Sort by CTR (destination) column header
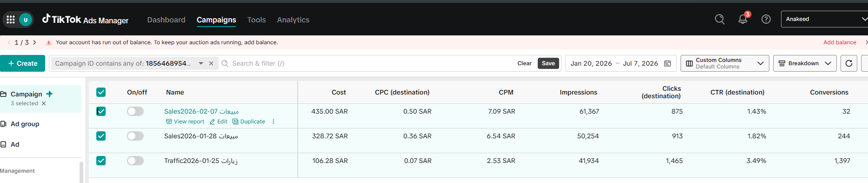This screenshot has height=183, width=868. click(x=737, y=92)
